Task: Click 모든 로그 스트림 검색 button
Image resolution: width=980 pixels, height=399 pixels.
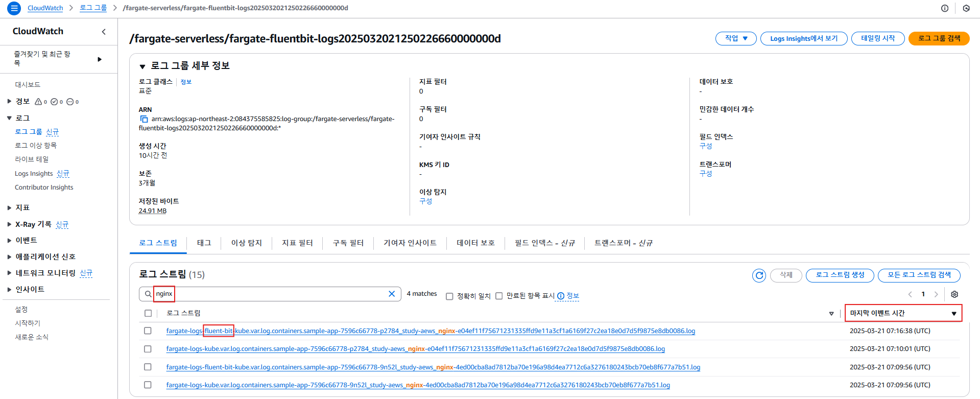Action: click(919, 275)
